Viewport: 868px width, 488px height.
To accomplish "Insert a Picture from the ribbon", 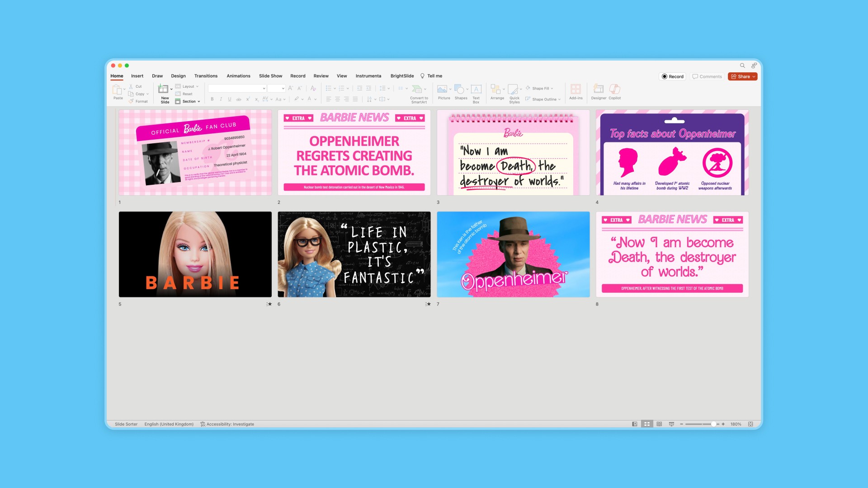I will coord(443,89).
